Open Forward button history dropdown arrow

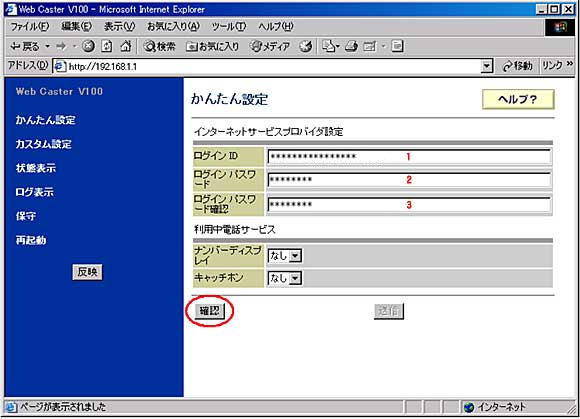pyautogui.click(x=74, y=46)
